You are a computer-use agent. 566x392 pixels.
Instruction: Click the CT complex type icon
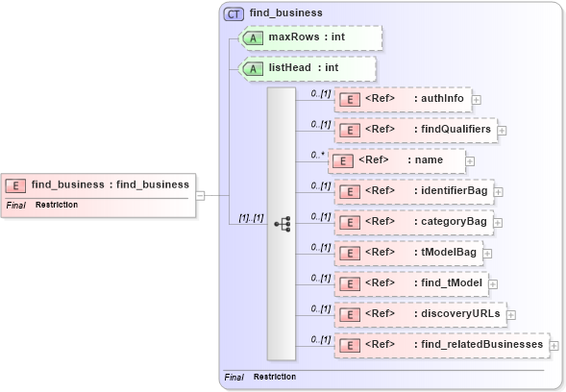pos(234,14)
